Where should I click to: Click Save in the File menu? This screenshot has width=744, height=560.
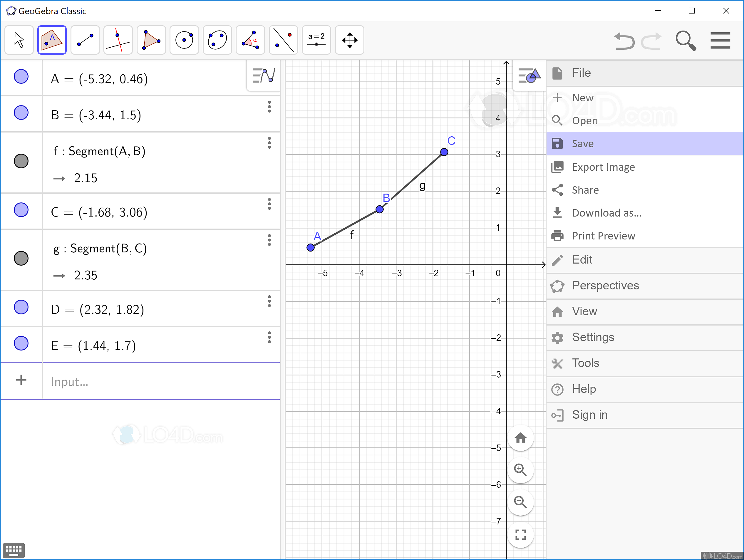[x=583, y=144]
